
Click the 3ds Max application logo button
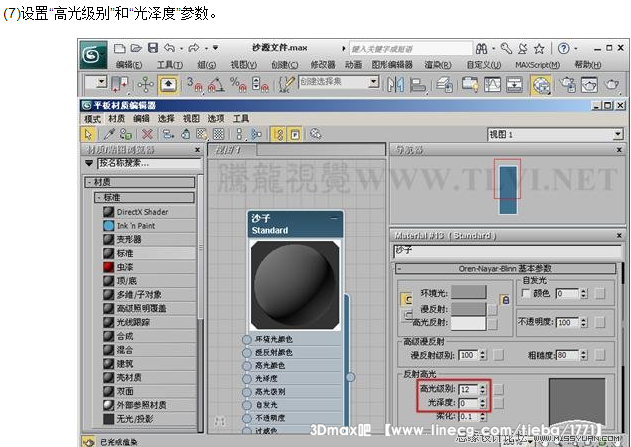pos(94,54)
